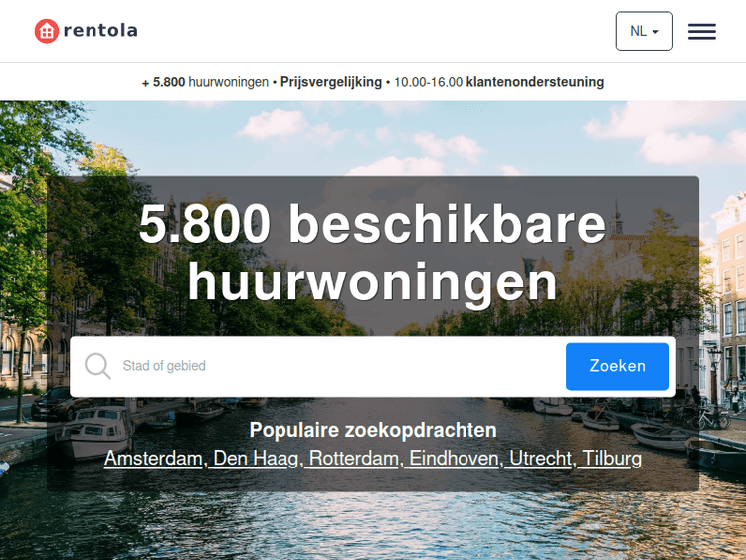Open the Tilburg search link

[612, 459]
